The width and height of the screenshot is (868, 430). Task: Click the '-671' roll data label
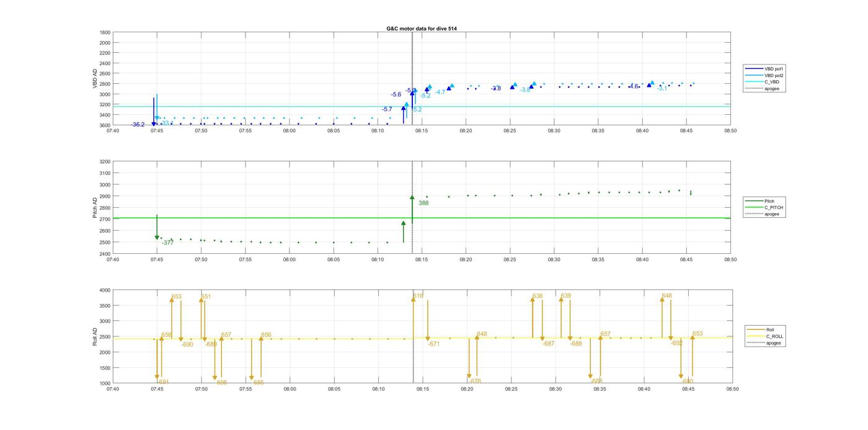point(433,344)
